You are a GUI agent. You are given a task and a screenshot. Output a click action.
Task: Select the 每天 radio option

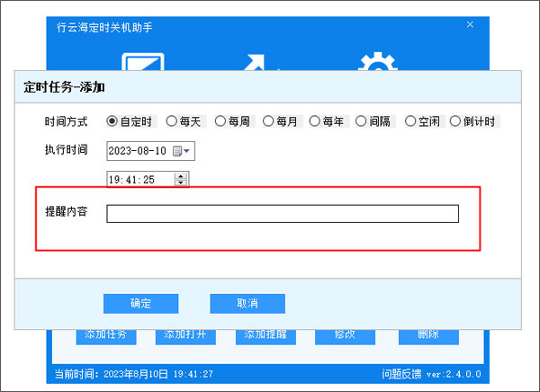pyautogui.click(x=171, y=121)
